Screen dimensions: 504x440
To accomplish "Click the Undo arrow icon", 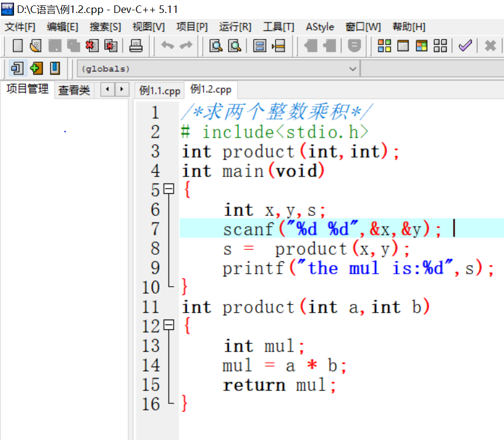I will (167, 45).
